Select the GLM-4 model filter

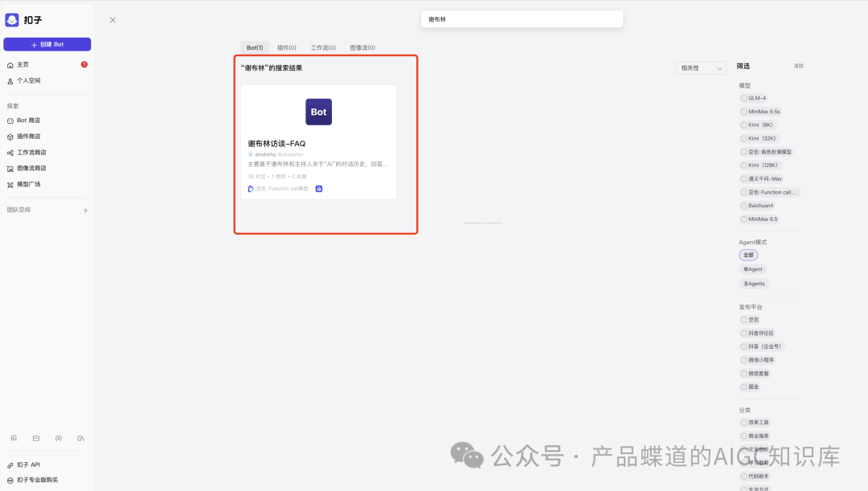click(x=753, y=98)
